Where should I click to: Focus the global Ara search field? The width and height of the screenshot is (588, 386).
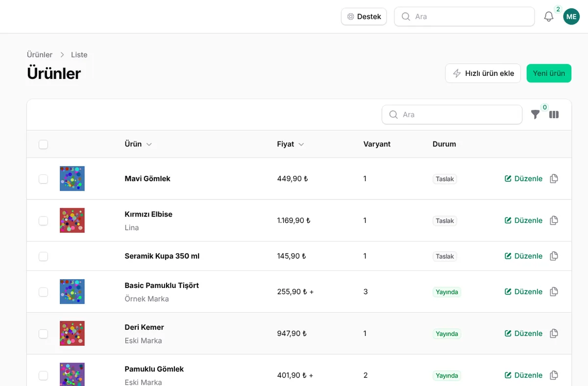(x=464, y=17)
